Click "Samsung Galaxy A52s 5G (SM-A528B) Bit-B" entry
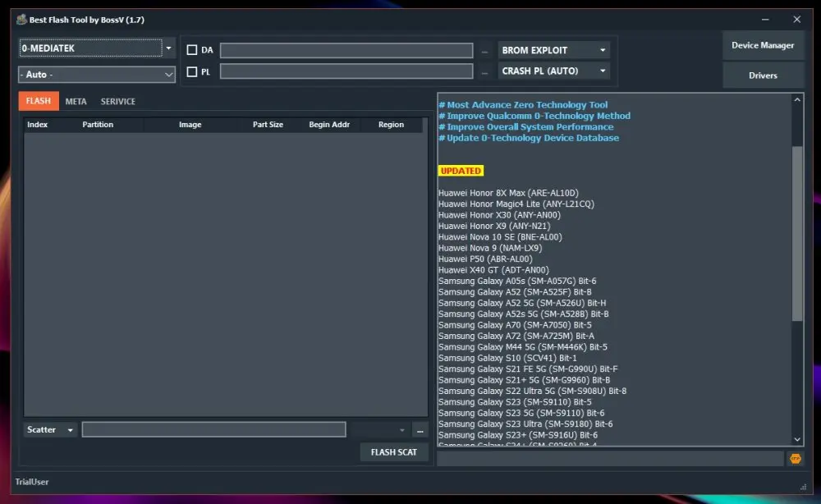This screenshot has width=821, height=504. (524, 314)
